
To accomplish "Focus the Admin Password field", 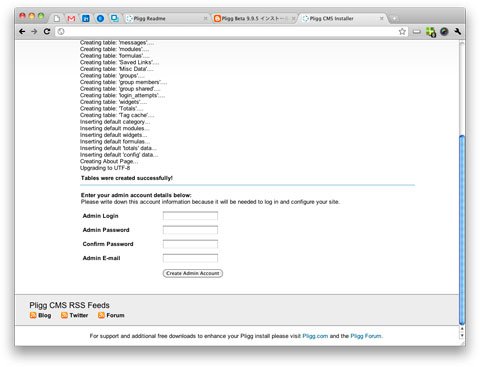I will click(190, 230).
